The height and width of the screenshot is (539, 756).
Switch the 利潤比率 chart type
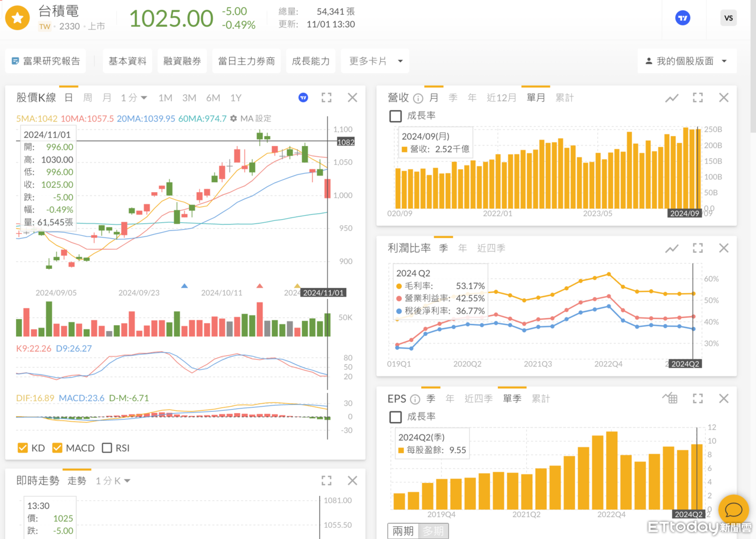coord(672,248)
